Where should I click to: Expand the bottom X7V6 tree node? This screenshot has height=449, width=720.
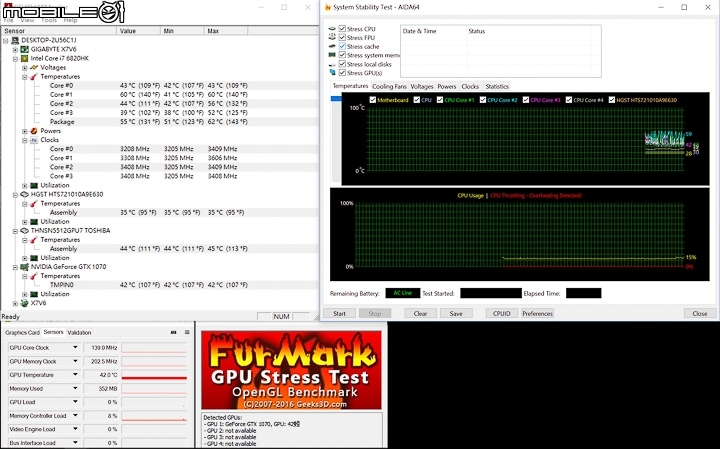(15, 303)
